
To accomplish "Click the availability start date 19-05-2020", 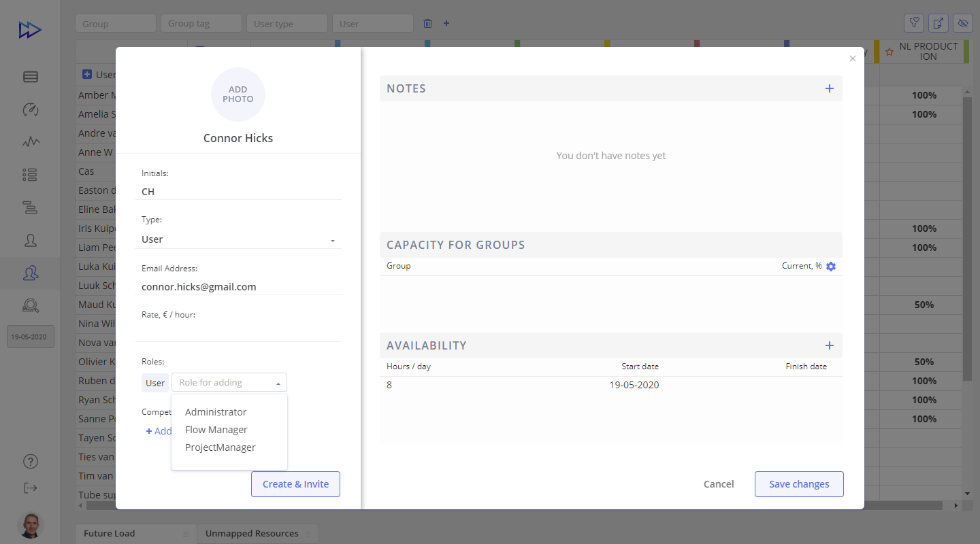I will click(634, 385).
